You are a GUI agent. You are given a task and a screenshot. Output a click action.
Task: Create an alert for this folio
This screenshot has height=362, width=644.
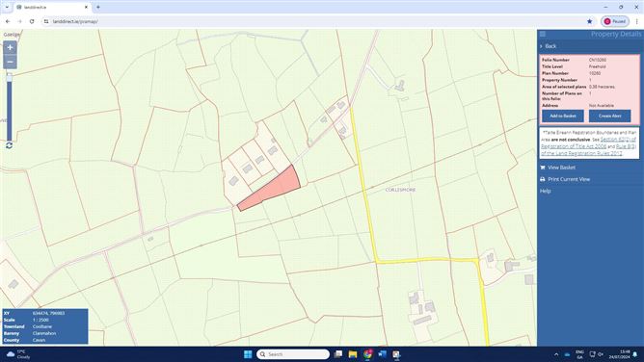pyautogui.click(x=610, y=116)
